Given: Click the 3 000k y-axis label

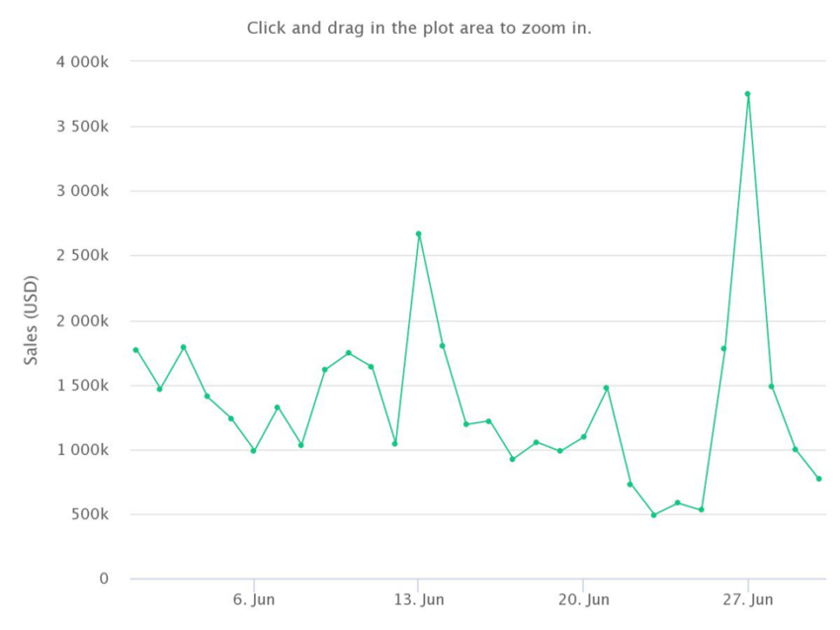Looking at the screenshot, I should (x=82, y=191).
